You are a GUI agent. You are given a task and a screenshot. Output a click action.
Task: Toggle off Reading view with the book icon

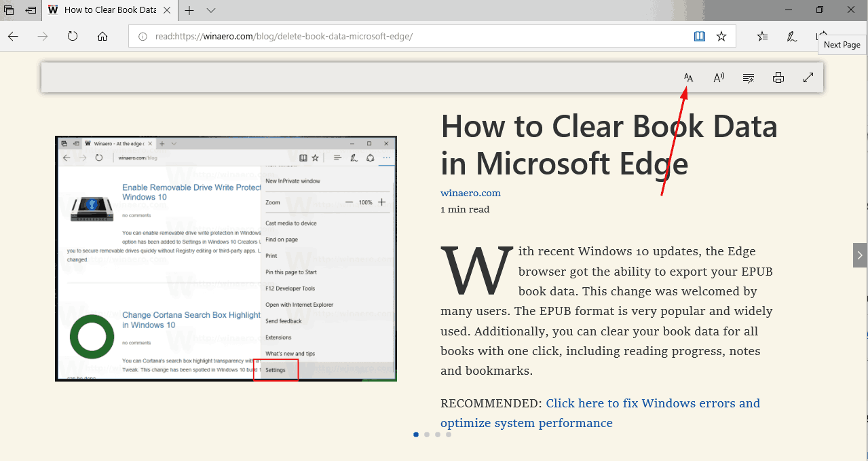699,36
